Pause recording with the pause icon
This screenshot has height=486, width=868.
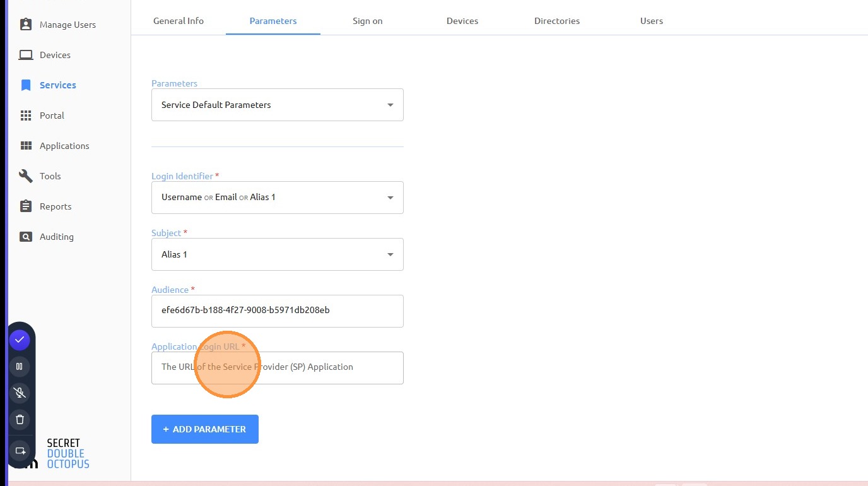click(20, 366)
